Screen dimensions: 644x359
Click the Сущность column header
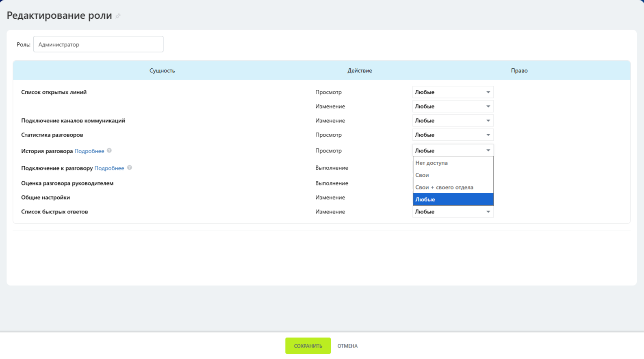click(162, 71)
